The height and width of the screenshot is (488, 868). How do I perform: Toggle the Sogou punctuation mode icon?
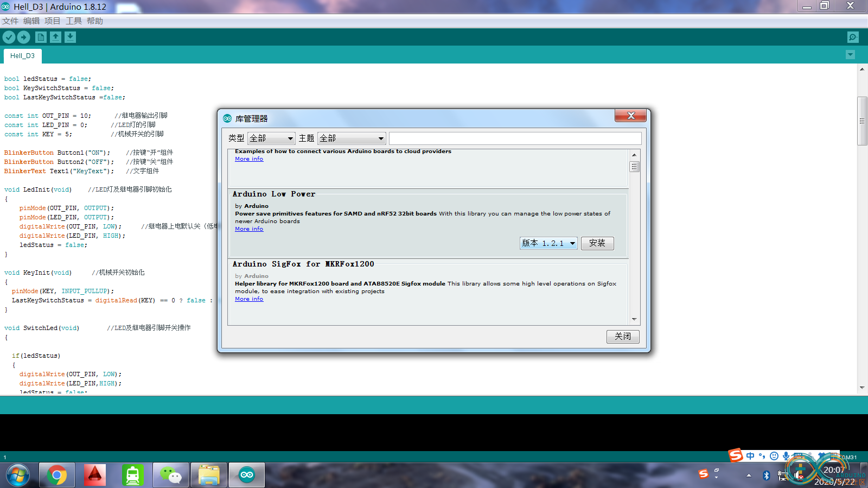click(x=762, y=456)
